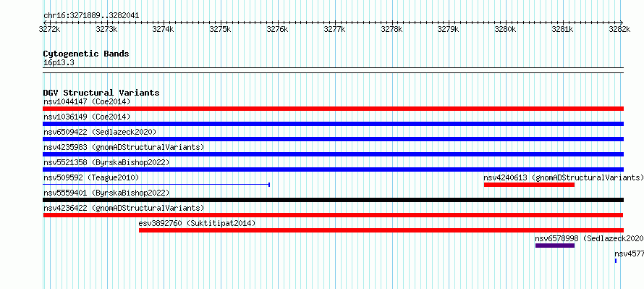Click the nsv5559401 (ByrskaBishop2022) label
644x289 pixels.
click(x=106, y=193)
